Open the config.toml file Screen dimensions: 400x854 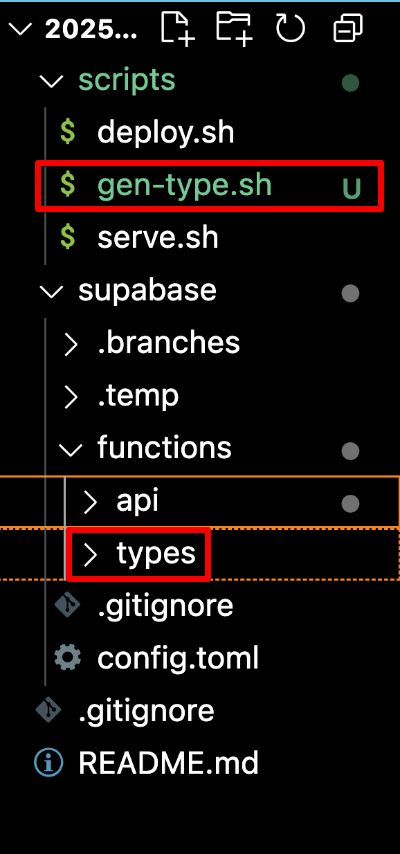pos(178,658)
